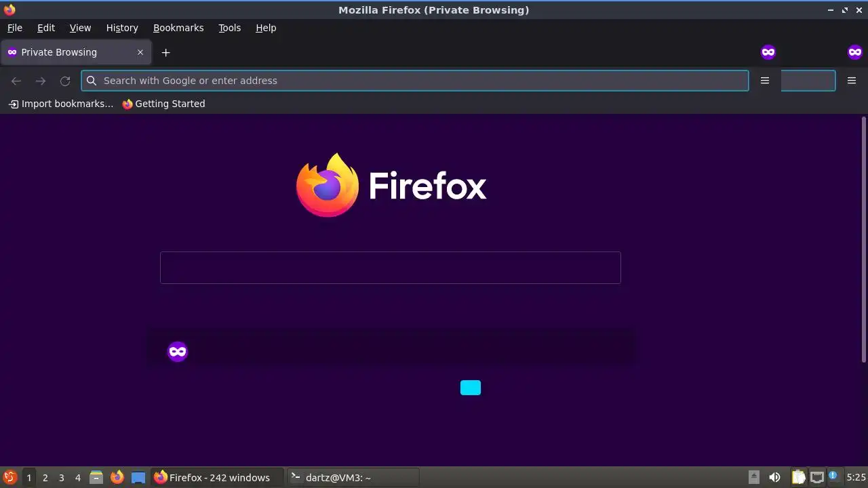868x488 pixels.
Task: Switch to workspace 3
Action: tap(62, 478)
